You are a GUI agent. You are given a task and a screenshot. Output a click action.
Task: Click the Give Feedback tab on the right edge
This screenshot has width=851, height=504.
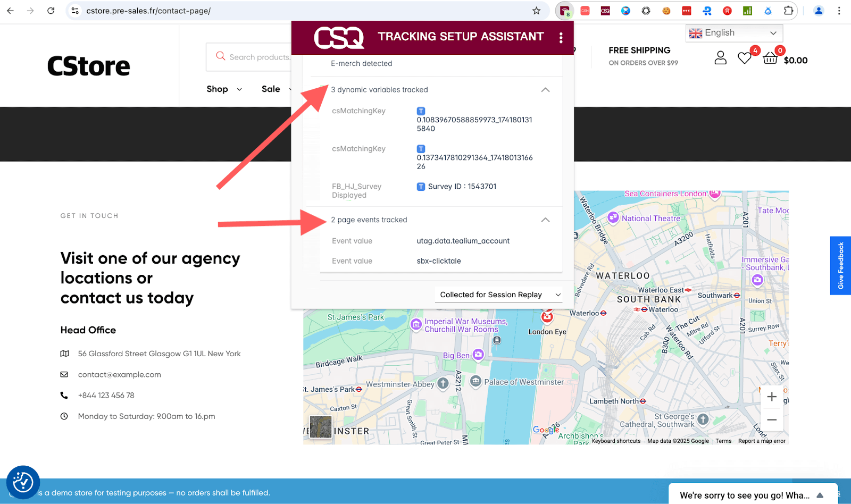click(x=840, y=265)
